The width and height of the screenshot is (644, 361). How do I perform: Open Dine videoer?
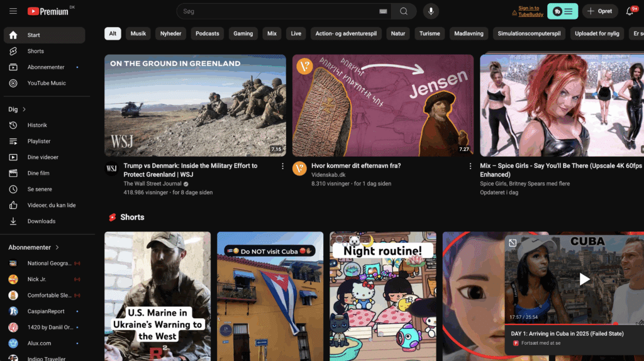tap(45, 157)
